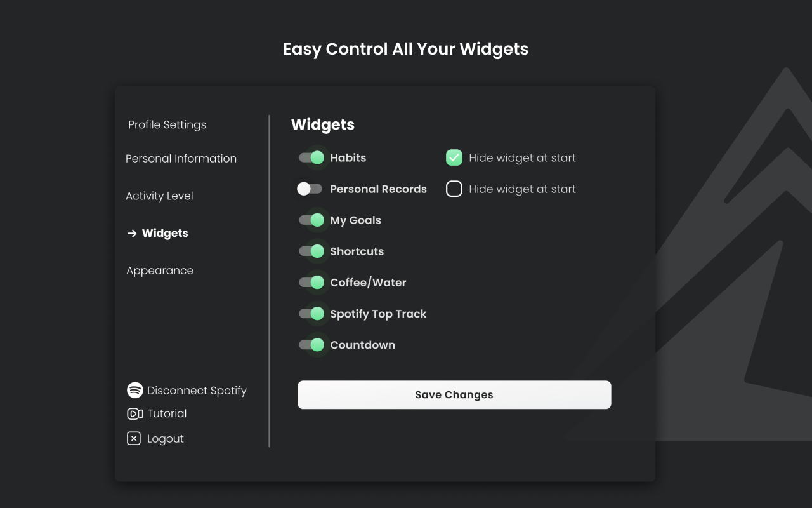The height and width of the screenshot is (508, 812).
Task: Open the Profile Settings section
Action: [167, 124]
